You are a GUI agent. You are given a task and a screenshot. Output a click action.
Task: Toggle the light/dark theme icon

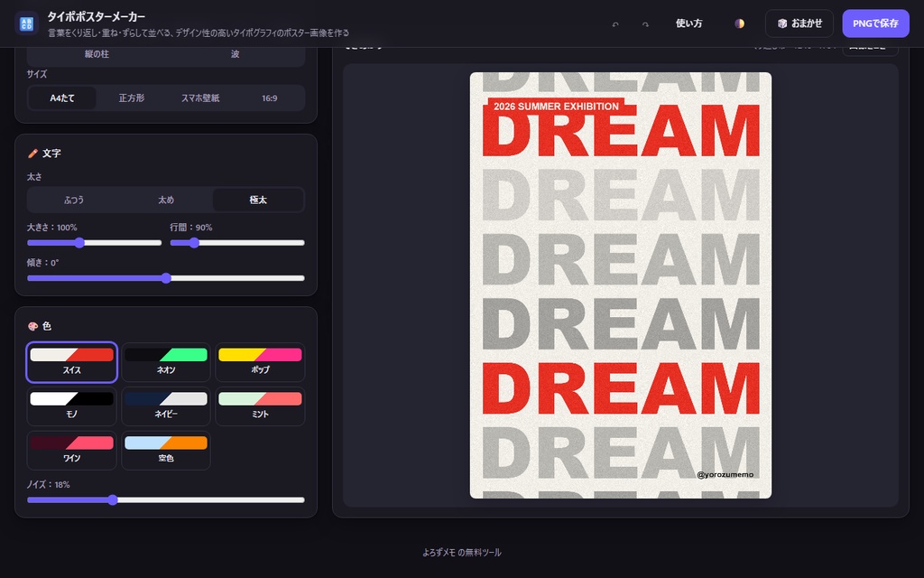739,23
